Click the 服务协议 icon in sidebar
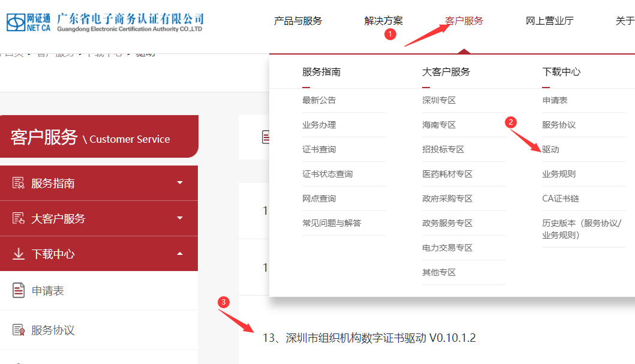 coord(19,330)
